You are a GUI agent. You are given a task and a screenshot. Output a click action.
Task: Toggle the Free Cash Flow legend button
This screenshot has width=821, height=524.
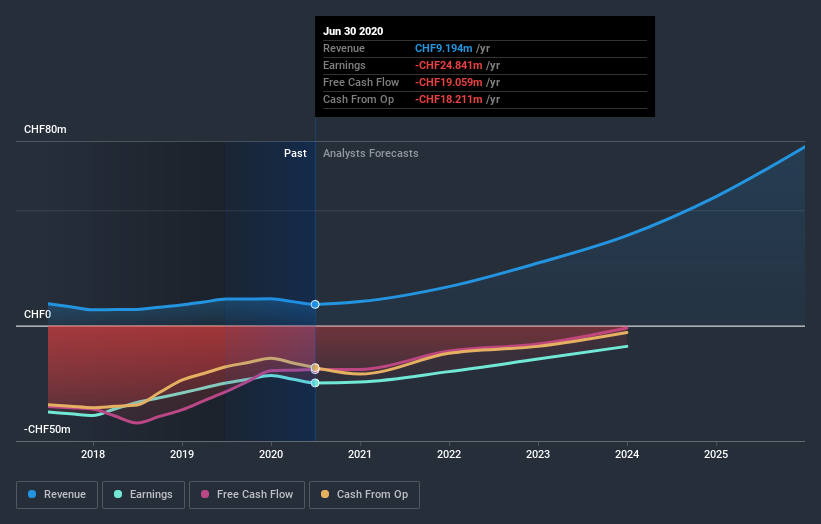pos(247,495)
